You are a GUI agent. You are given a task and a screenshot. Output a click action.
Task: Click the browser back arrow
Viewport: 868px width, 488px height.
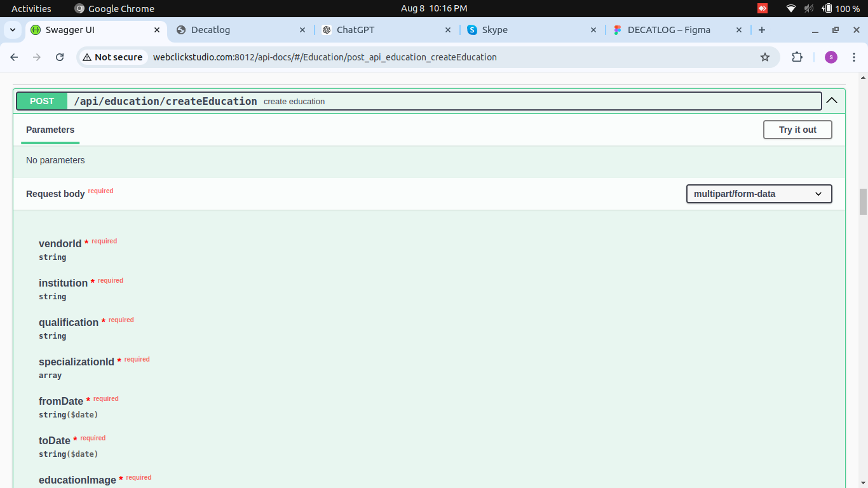click(14, 57)
